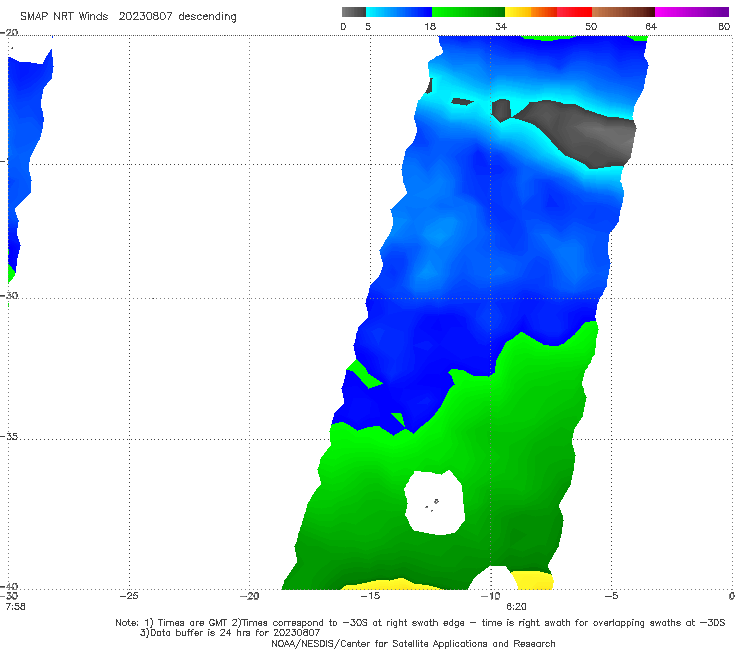Click the NOAA/NESDIS credit line
This screenshot has width=740, height=650.
click(x=413, y=644)
